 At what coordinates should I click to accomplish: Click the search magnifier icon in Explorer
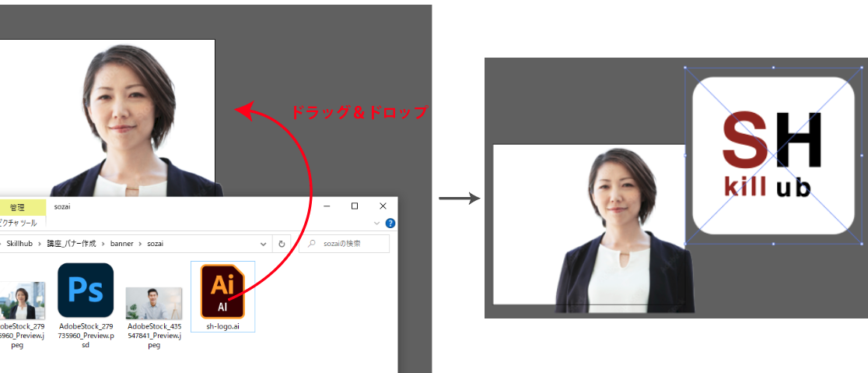312,243
